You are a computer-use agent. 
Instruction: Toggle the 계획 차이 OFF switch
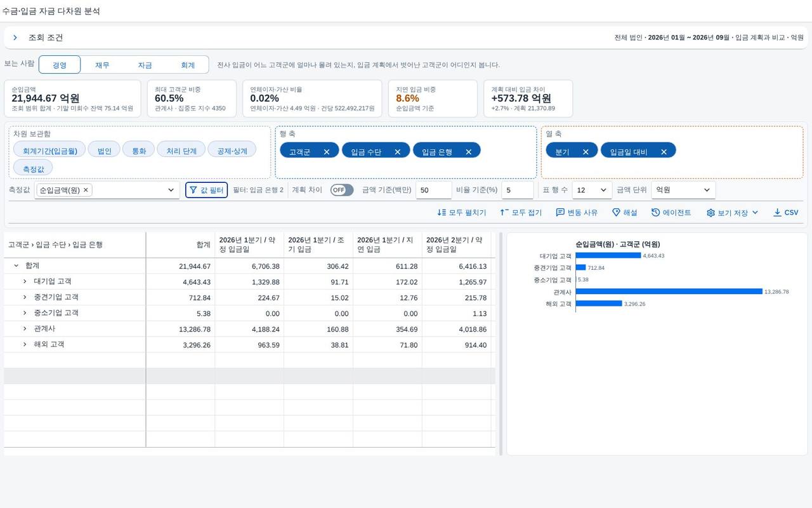(x=342, y=190)
